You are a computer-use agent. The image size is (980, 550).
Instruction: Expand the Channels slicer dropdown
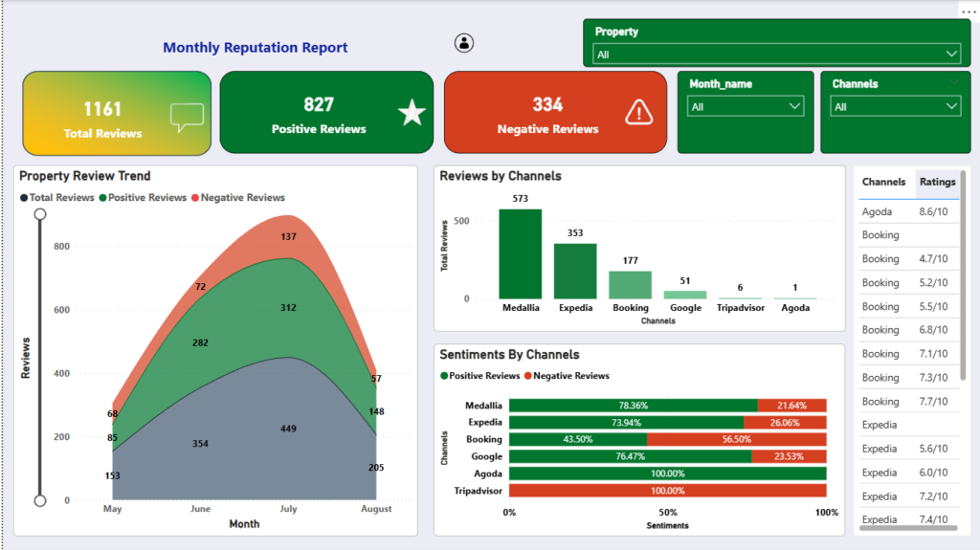pos(895,107)
